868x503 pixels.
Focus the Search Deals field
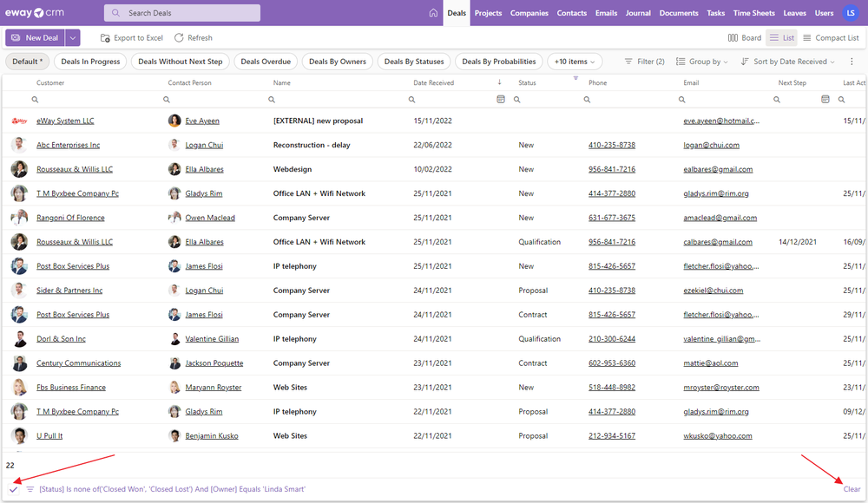point(182,13)
